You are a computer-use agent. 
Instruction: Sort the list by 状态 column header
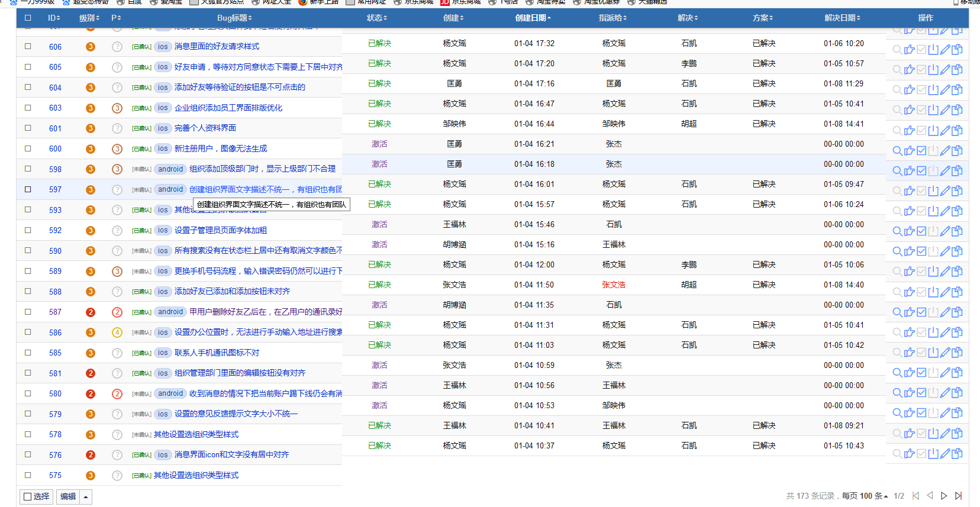376,18
